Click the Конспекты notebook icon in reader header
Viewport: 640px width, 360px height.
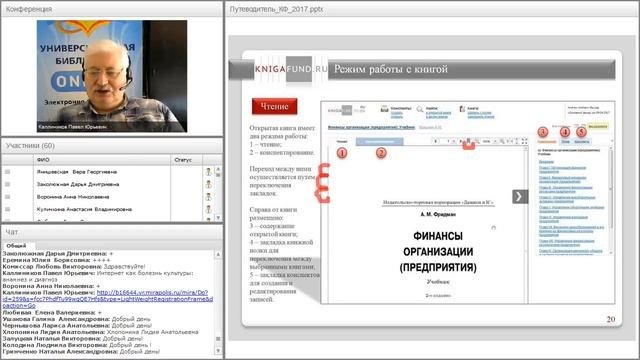384,109
